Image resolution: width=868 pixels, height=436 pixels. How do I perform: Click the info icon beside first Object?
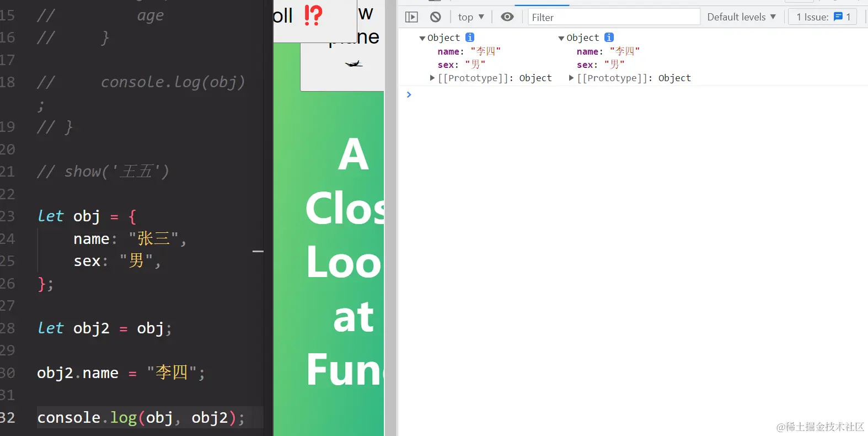click(470, 37)
